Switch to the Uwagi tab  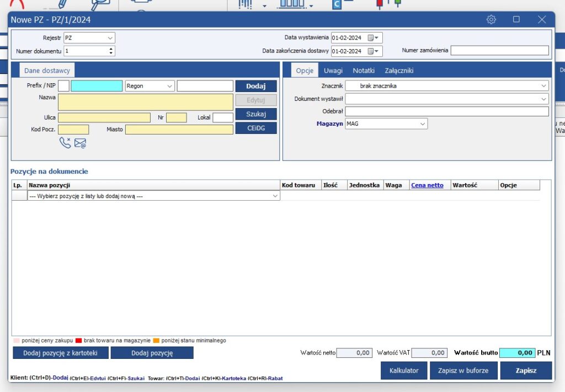[333, 71]
